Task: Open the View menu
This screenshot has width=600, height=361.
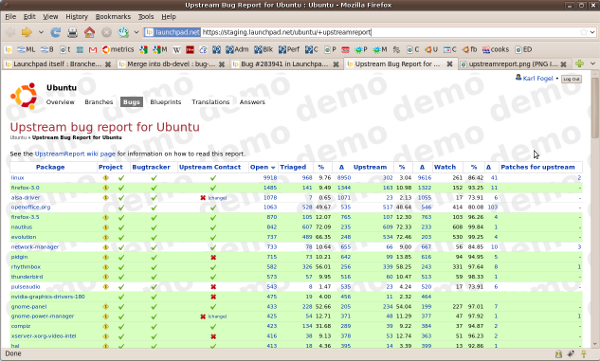Action: tap(51, 16)
